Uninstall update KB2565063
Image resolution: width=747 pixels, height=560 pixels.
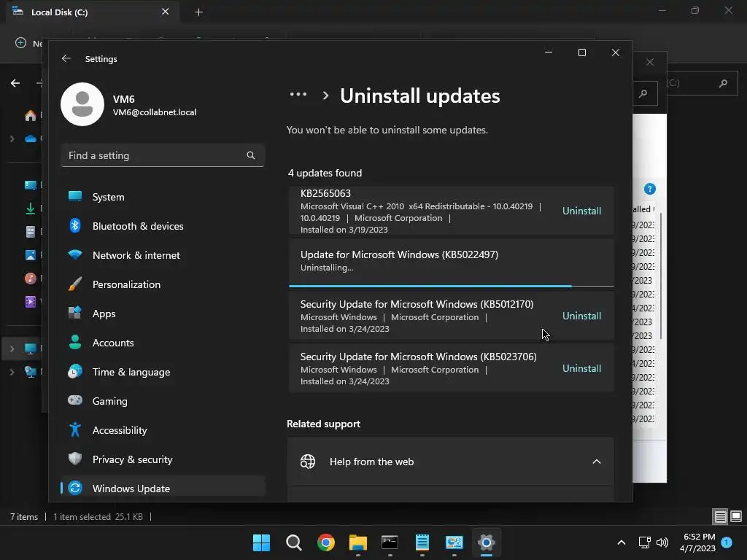581,211
